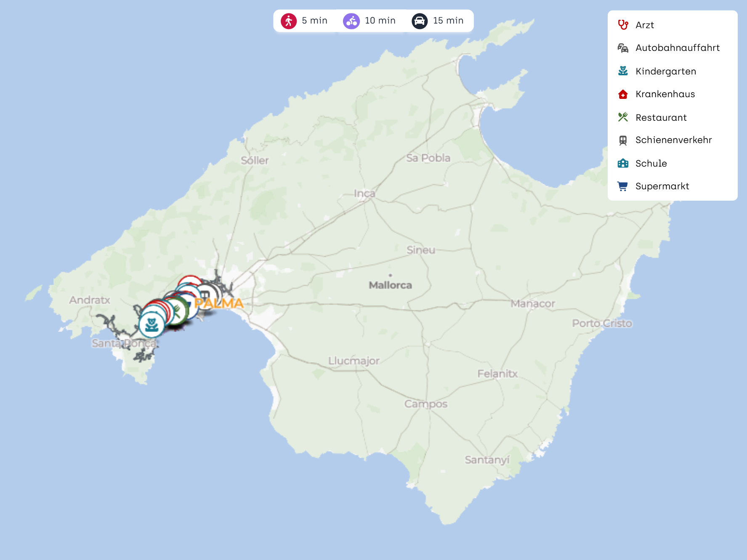
Task: Click the Krankenhaus legend label
Action: 665,94
